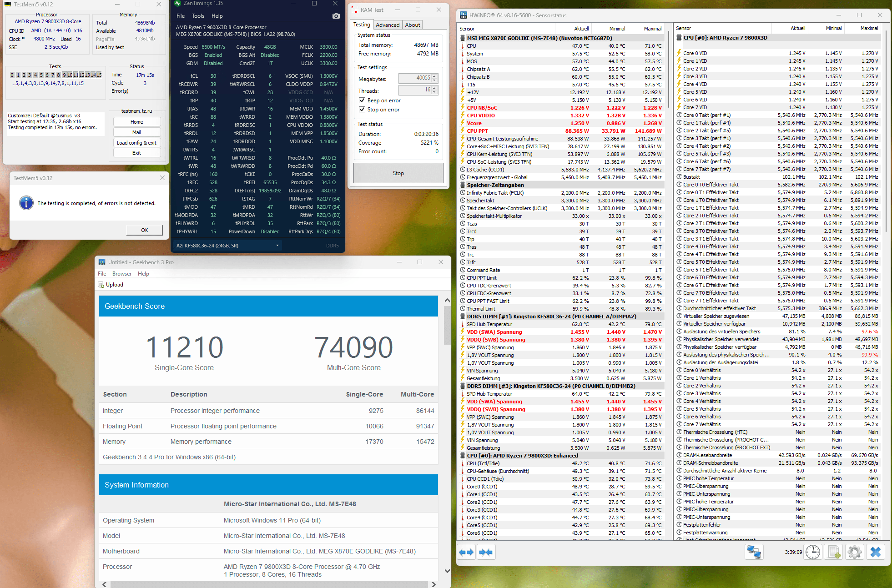Viewport: 892px width, 588px height.
Task: Click the TestMem5 title bar chip icon
Action: click(x=8, y=4)
